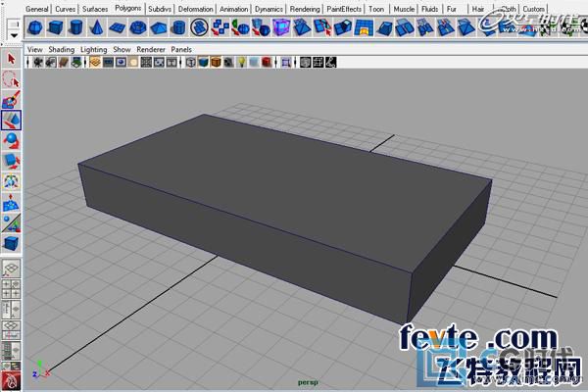Viewport: 588px width, 392px height.
Task: Switch to the PaintEffects shelf tab
Action: pyautogui.click(x=344, y=9)
